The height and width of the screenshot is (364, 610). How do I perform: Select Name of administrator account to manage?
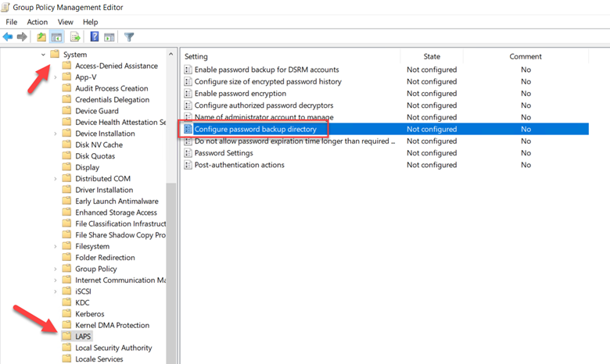pyautogui.click(x=264, y=117)
